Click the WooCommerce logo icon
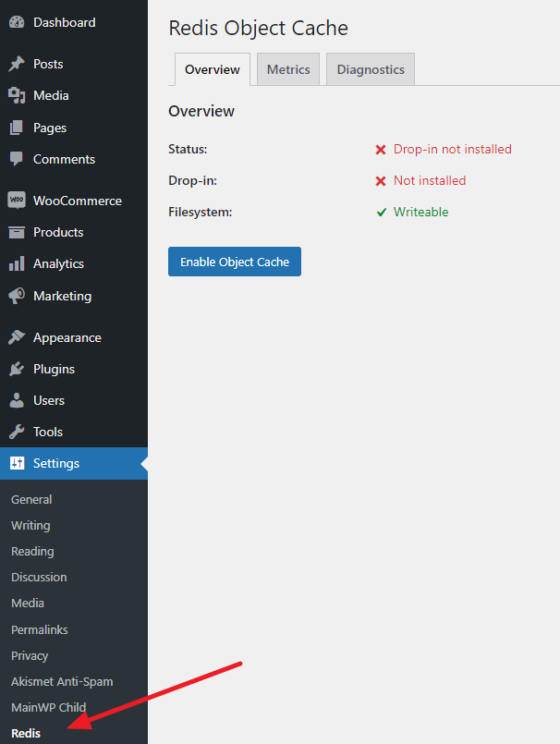The height and width of the screenshot is (744, 560). [17, 201]
